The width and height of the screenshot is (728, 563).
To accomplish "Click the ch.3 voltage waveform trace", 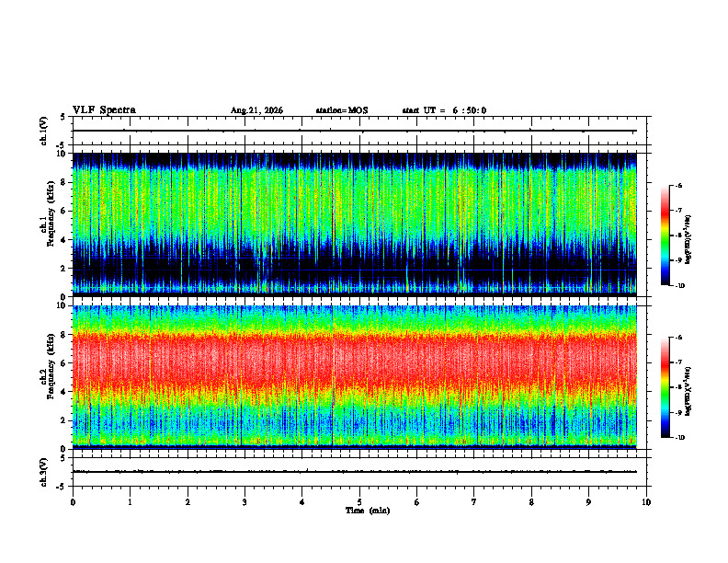I will (354, 472).
